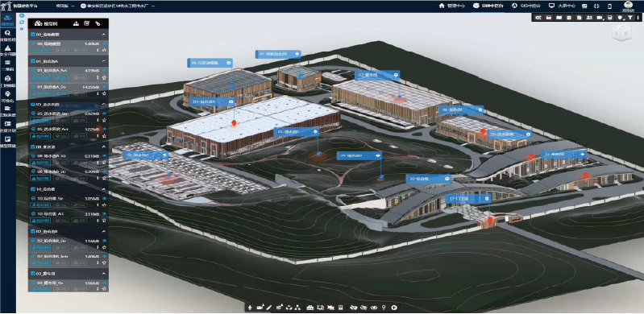Click the walking person icon in bottom toolbar
This screenshot has width=644, height=314.
click(x=250, y=308)
